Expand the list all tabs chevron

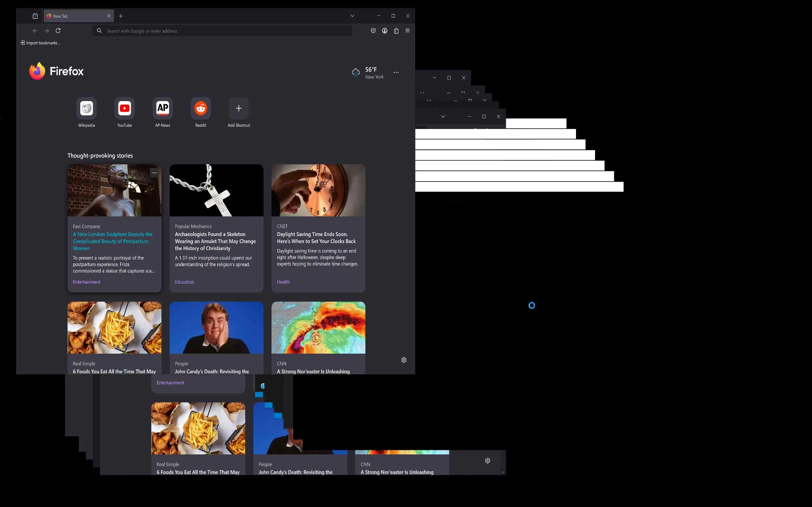point(352,16)
